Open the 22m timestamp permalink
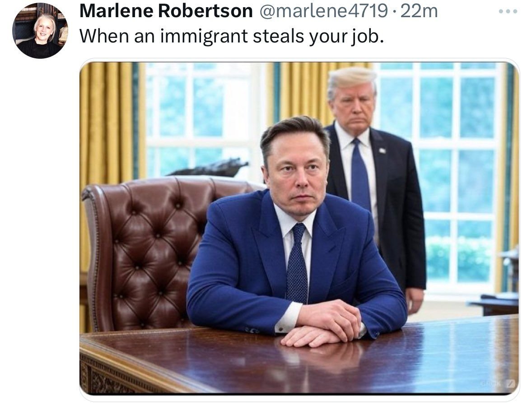This screenshot has width=532, height=403. coord(419,11)
